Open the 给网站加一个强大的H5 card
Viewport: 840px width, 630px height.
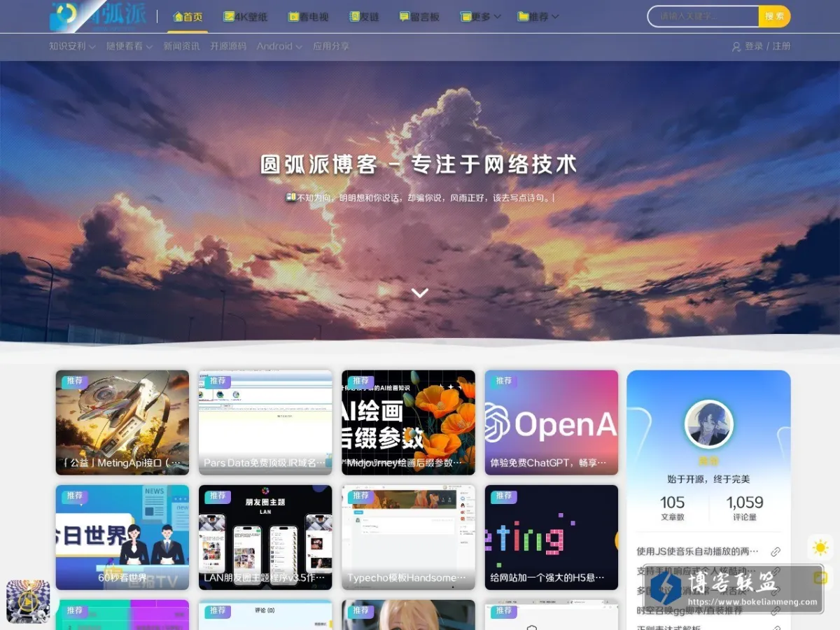(x=552, y=538)
